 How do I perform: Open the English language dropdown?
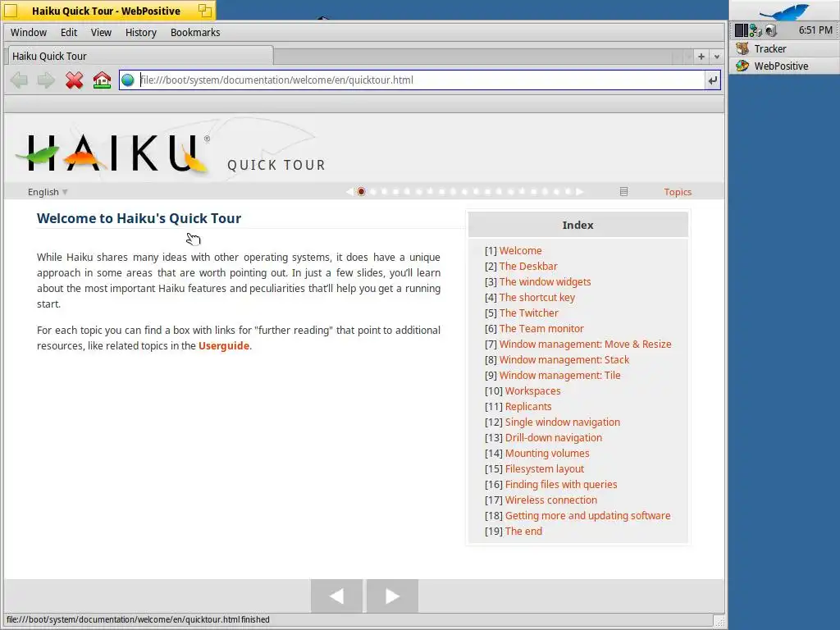click(48, 192)
